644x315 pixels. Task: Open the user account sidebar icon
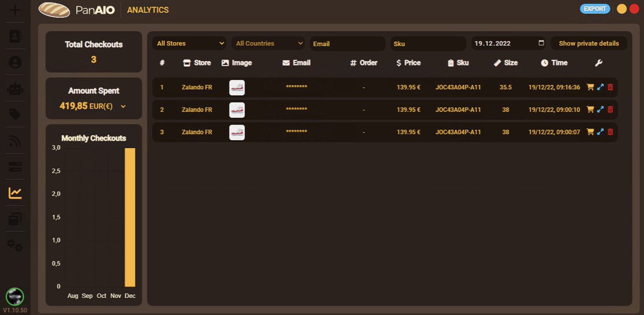tap(15, 62)
